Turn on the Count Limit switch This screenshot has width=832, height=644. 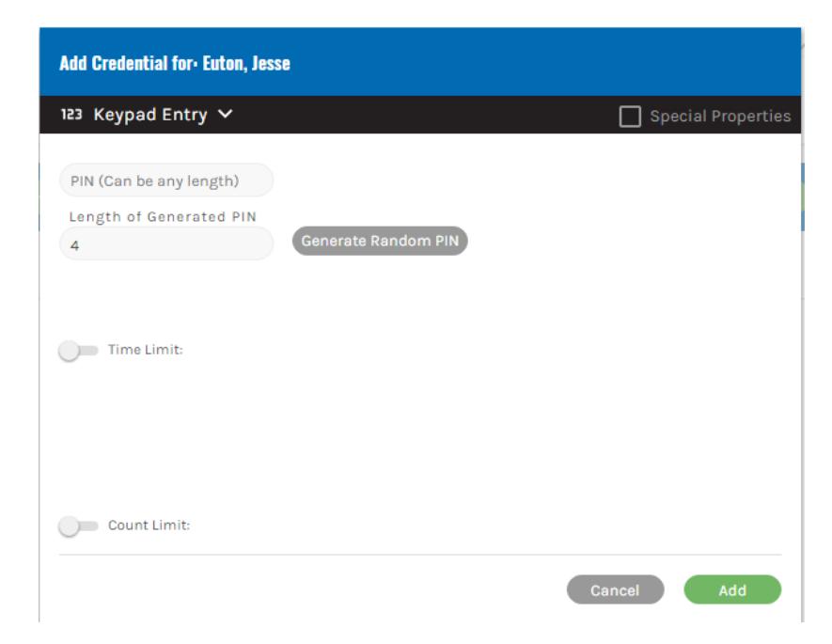click(x=79, y=526)
